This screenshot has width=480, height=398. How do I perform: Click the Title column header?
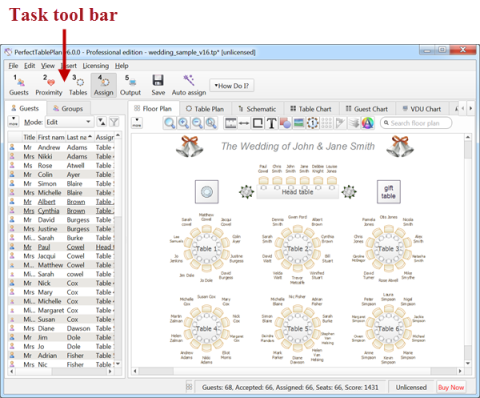tap(29, 137)
